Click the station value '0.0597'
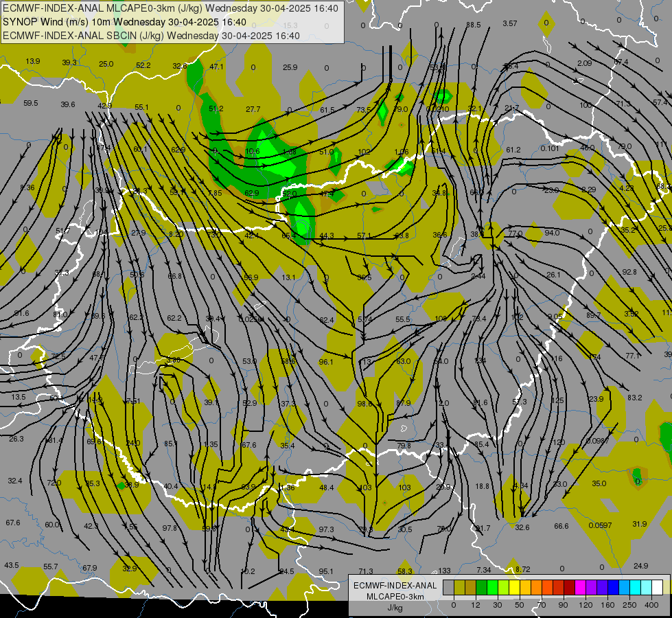 tap(600, 525)
